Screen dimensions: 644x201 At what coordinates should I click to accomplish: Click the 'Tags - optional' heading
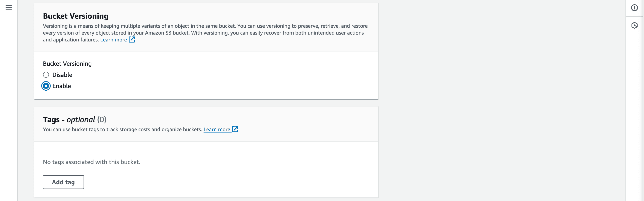tap(69, 119)
